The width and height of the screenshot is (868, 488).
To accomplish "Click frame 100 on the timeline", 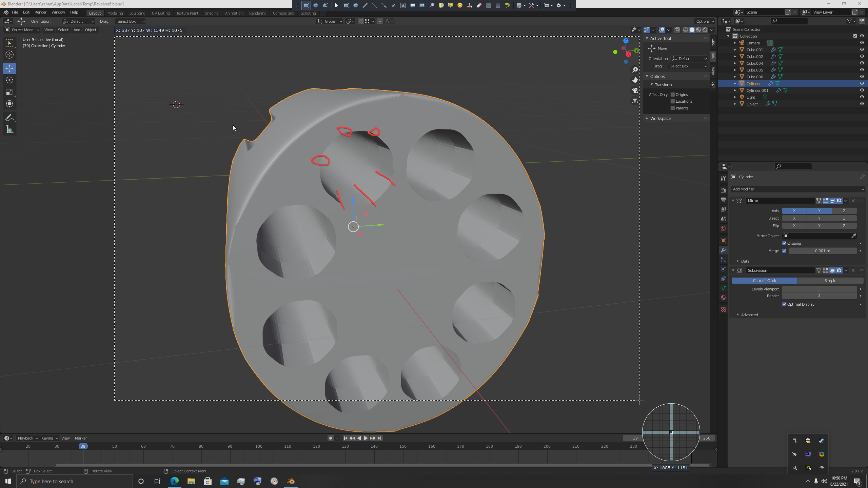I will [259, 447].
